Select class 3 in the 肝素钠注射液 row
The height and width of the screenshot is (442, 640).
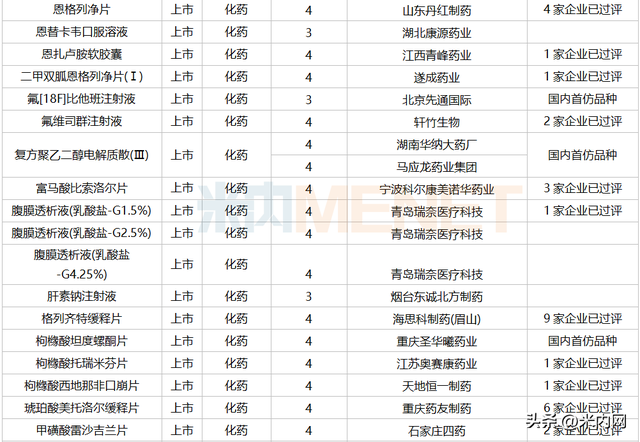309,297
